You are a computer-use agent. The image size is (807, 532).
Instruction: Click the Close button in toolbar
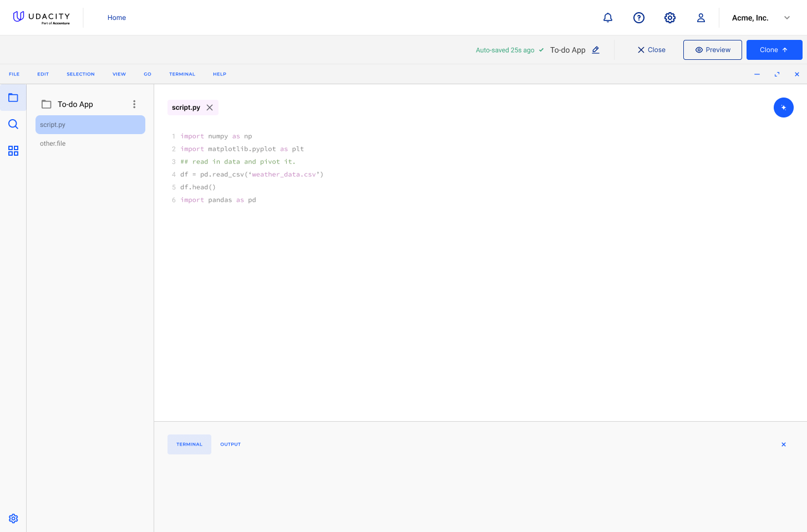652,50
